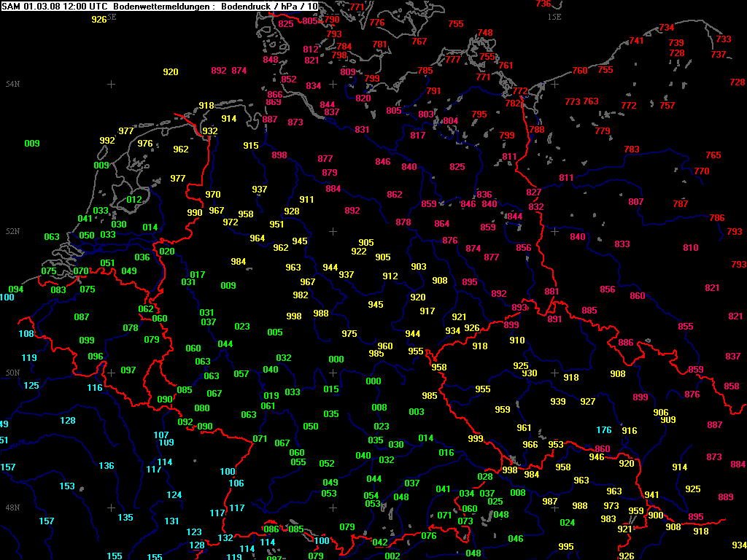Click the red 736 pressure value
747x560 pixels.
point(543,4)
